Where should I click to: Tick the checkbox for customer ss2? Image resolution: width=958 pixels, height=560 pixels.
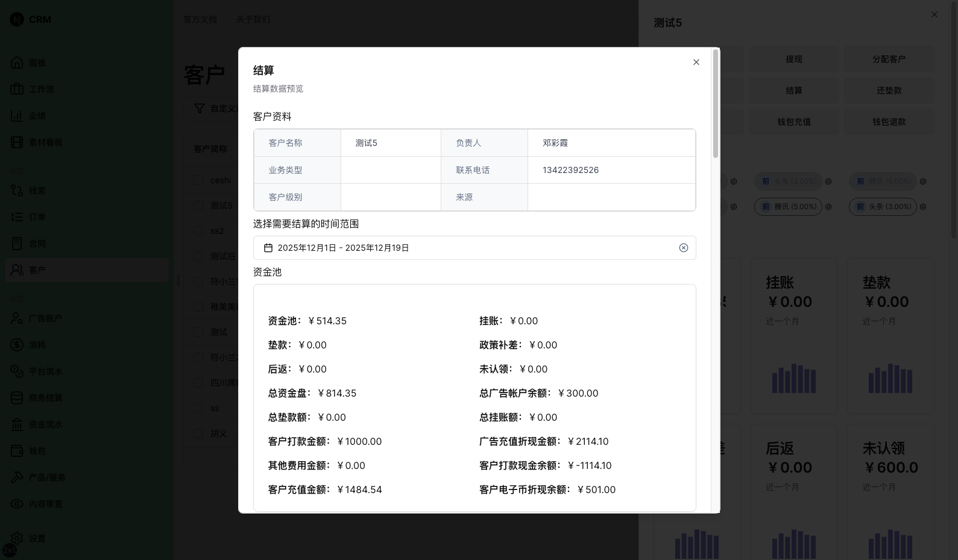pyautogui.click(x=198, y=231)
